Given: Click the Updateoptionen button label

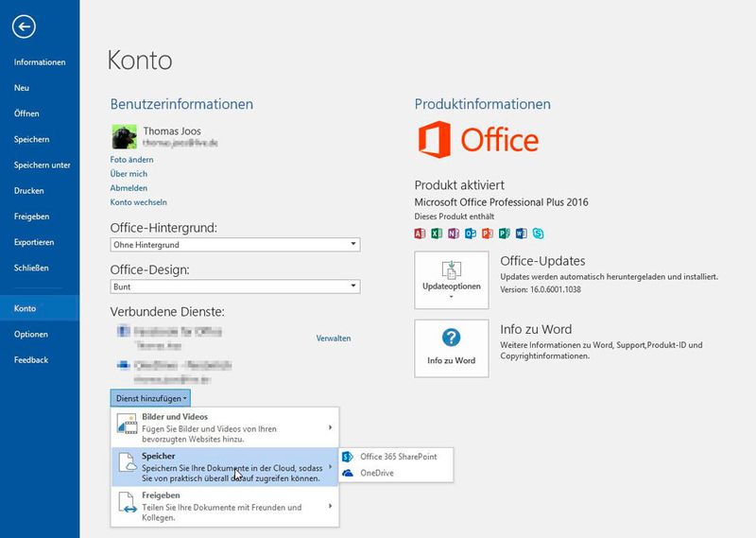Looking at the screenshot, I should coord(452,286).
